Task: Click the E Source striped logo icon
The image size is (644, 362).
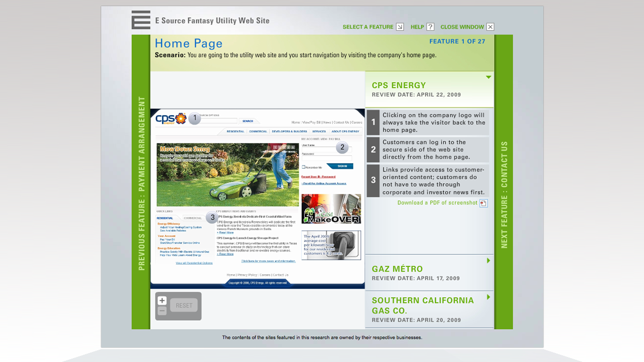Action: coord(141,20)
